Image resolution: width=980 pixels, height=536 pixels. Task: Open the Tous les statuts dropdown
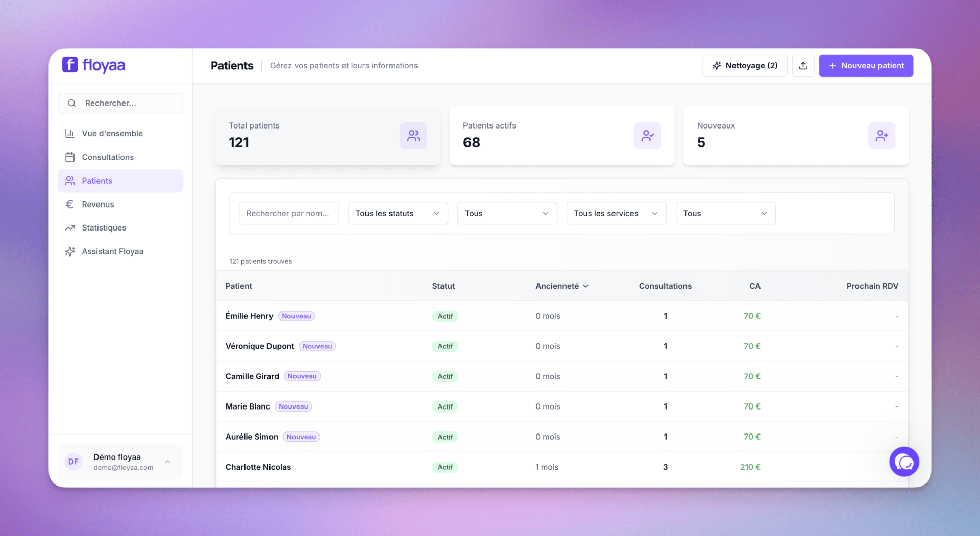(398, 213)
